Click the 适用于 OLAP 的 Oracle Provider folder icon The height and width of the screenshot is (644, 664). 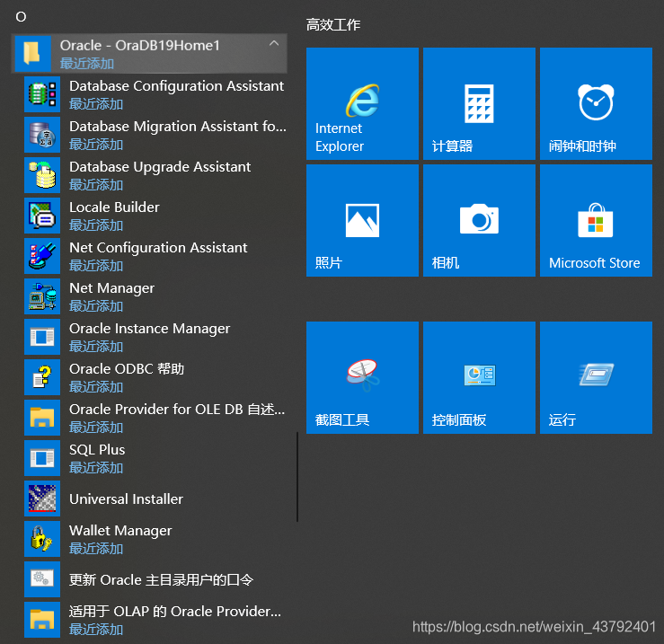pos(42,620)
